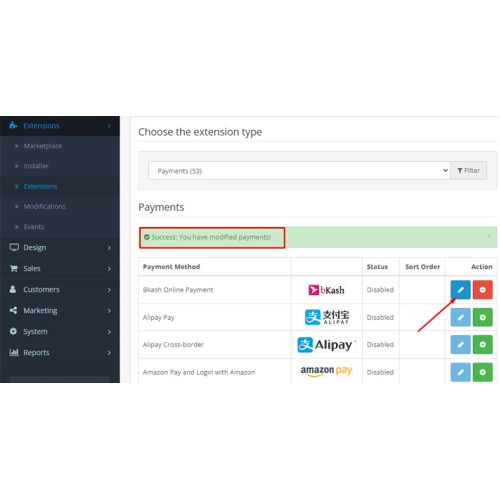Install the Alipay Pay extension

[x=482, y=317]
